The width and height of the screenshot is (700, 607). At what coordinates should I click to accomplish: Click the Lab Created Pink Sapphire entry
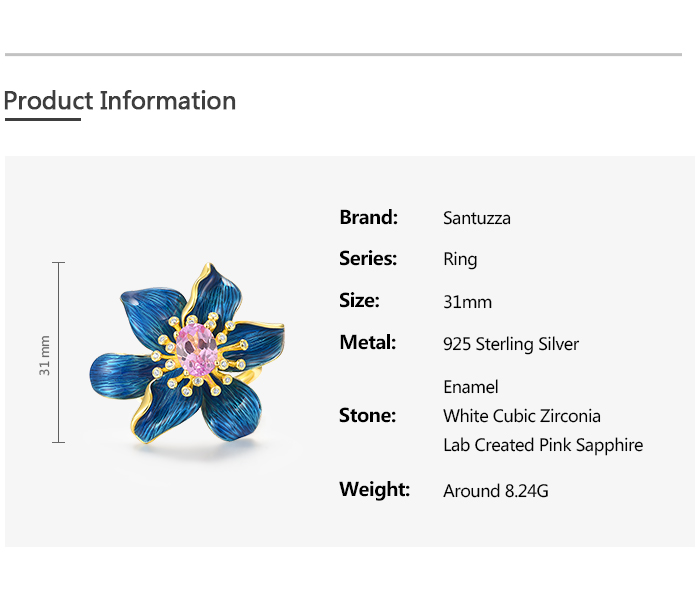[543, 445]
